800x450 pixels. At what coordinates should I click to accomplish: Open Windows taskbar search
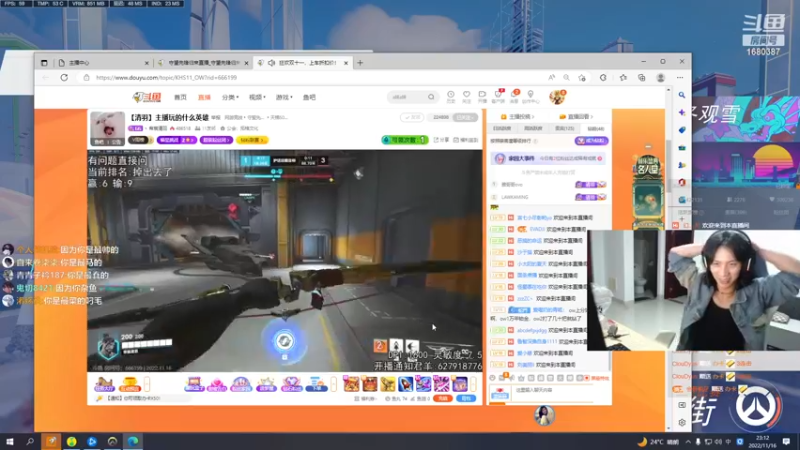pos(30,441)
